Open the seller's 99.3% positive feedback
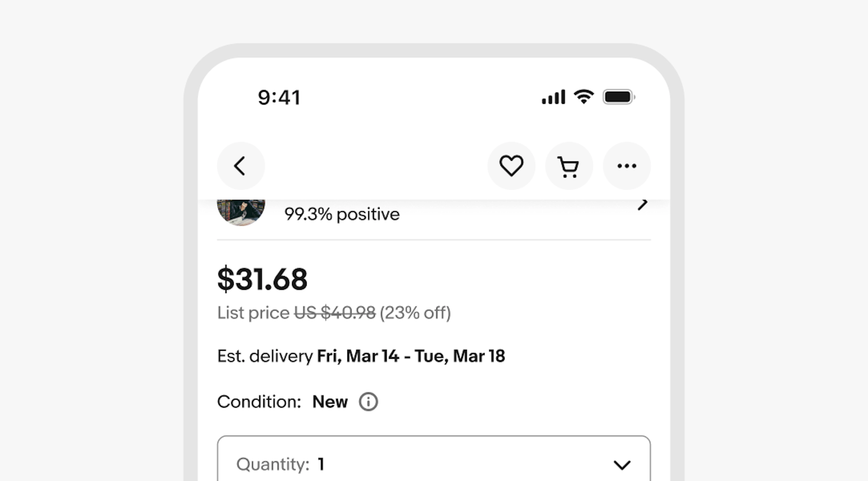 (342, 214)
